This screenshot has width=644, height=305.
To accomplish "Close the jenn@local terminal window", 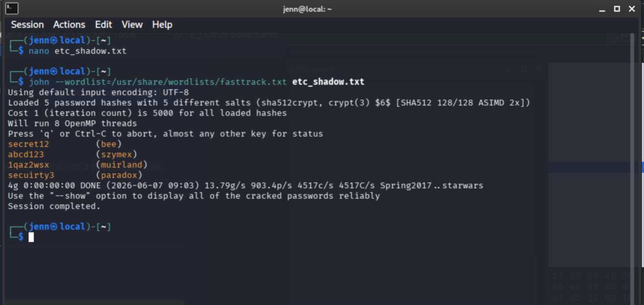I will tap(632, 9).
